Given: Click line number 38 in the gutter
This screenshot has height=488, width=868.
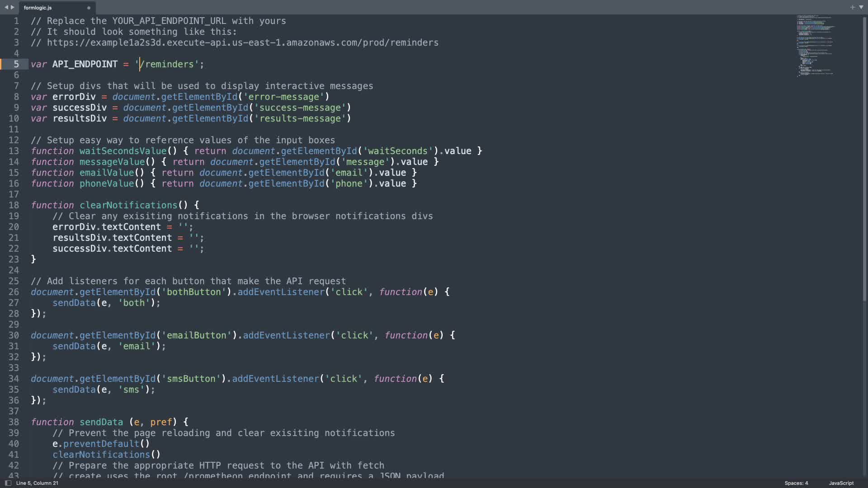Looking at the screenshot, I should click(14, 422).
